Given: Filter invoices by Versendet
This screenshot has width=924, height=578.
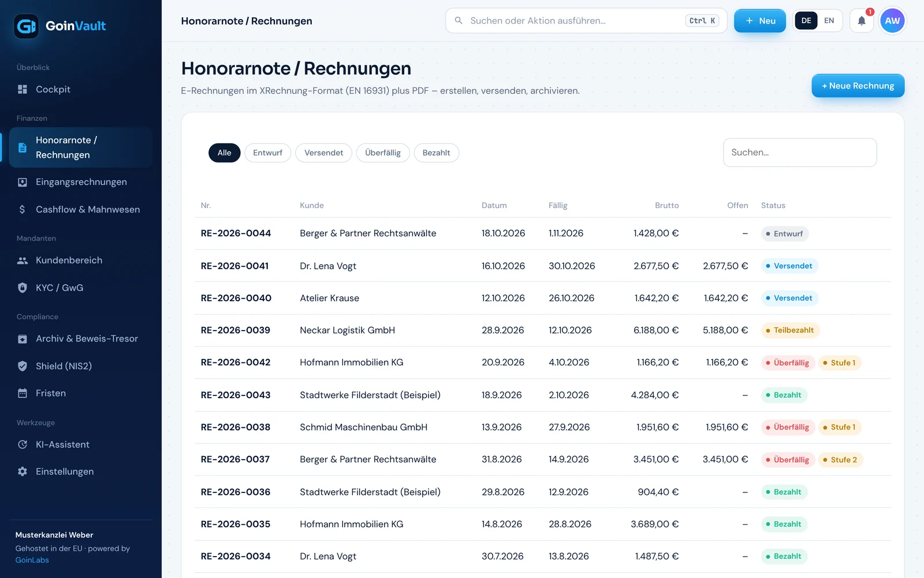Looking at the screenshot, I should click(x=323, y=153).
